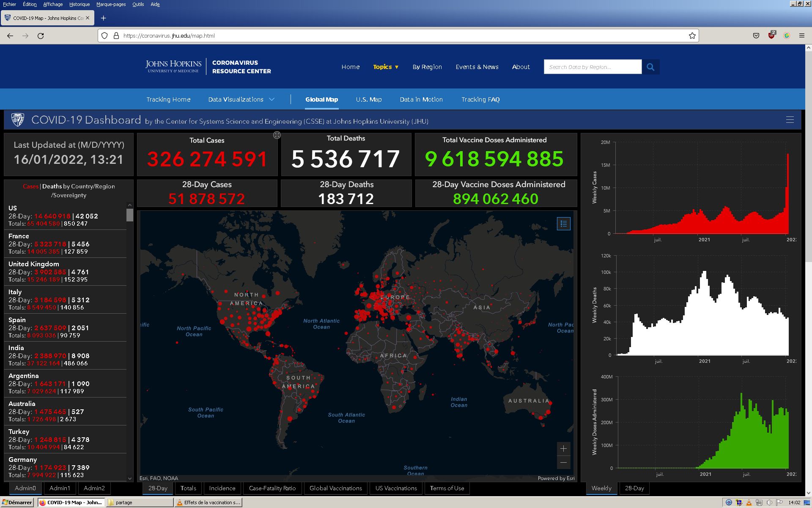Open the Outils menu
The image size is (812, 508).
pyautogui.click(x=138, y=4)
